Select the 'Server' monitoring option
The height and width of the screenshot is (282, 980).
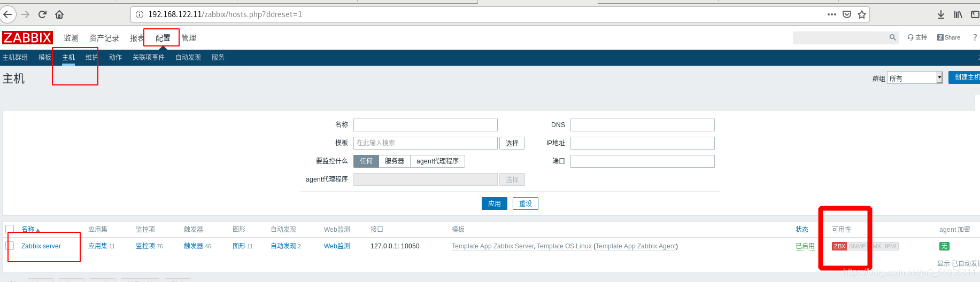tap(395, 161)
